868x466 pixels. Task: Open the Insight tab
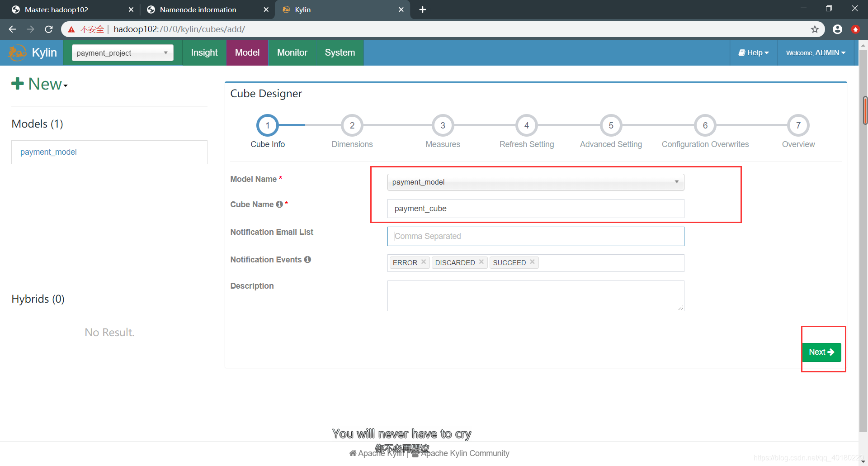(204, 52)
